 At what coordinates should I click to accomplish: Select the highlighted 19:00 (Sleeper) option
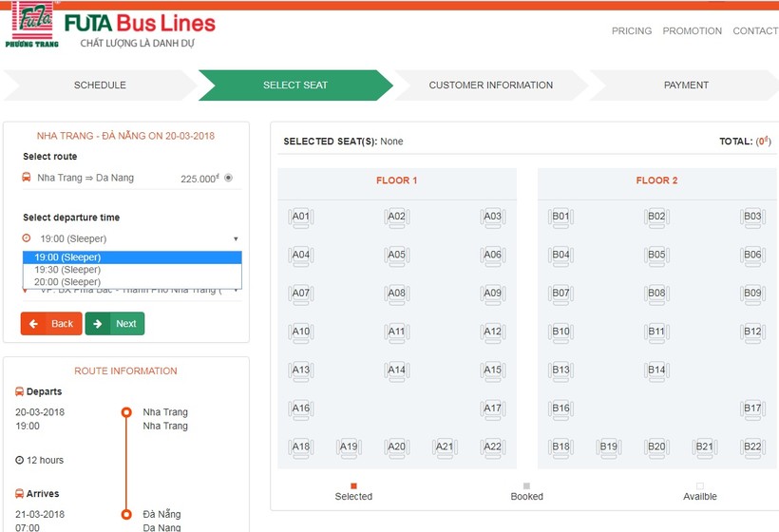(x=67, y=257)
